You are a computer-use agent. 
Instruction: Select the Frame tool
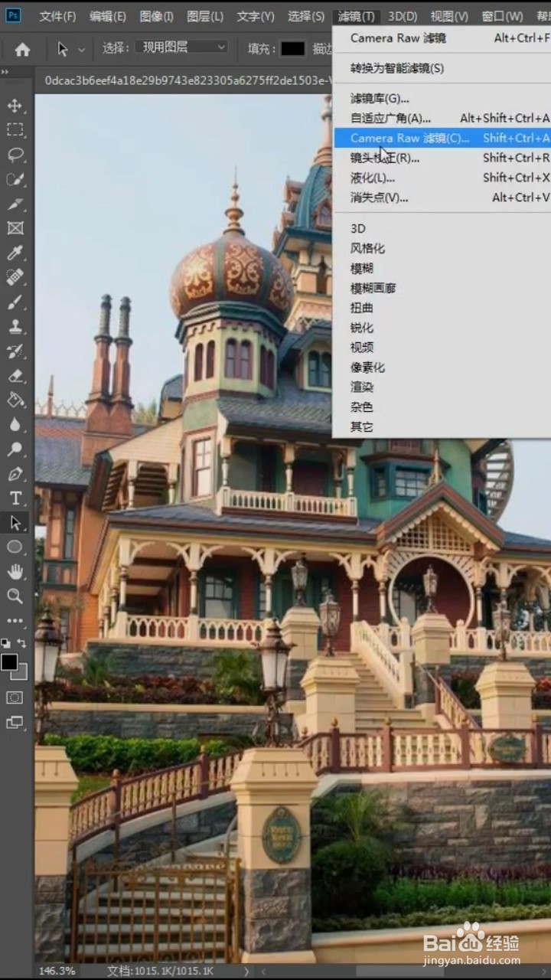pyautogui.click(x=15, y=228)
